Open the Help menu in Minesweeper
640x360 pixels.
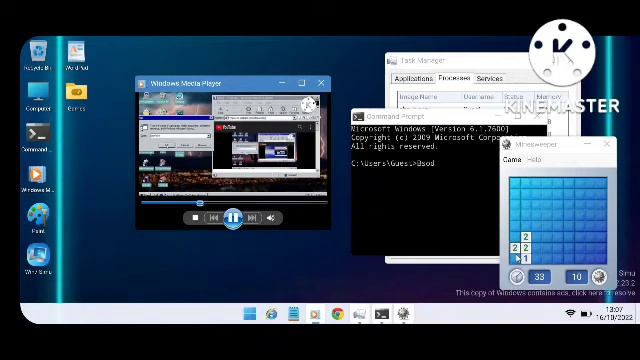(x=534, y=160)
